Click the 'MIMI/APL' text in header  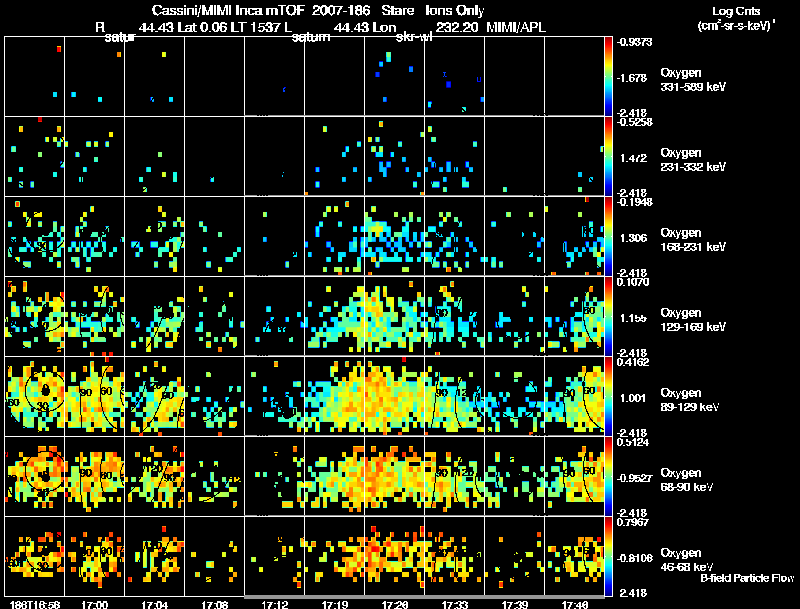(516, 27)
